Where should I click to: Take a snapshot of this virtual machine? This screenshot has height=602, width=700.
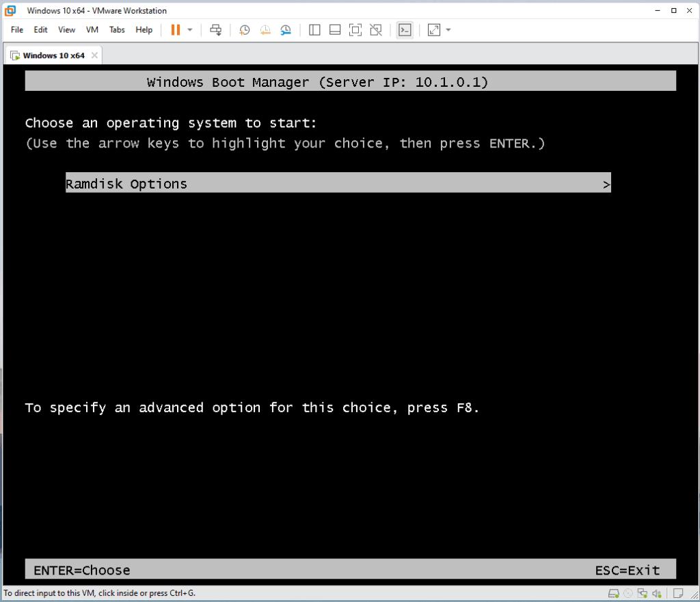[245, 30]
